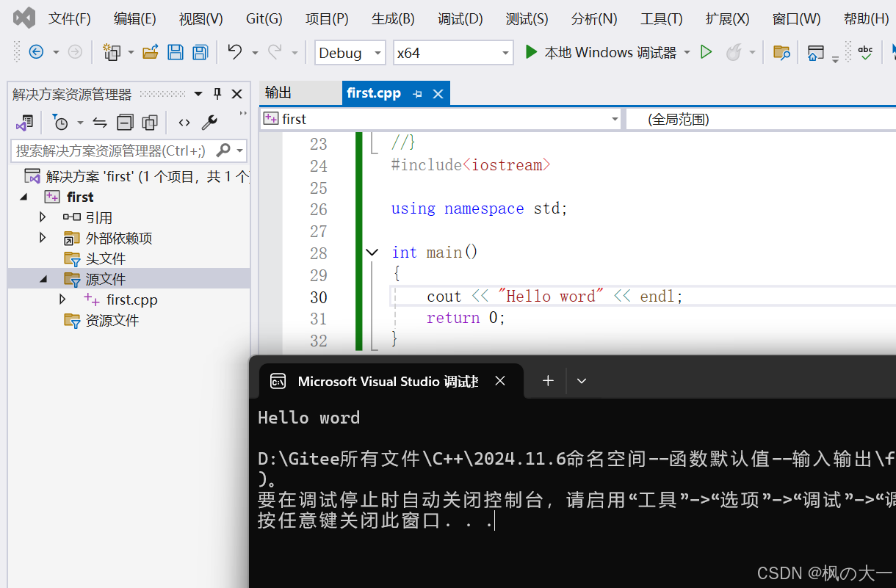Open the 调试(D) menu
896x588 pixels.
(x=460, y=18)
